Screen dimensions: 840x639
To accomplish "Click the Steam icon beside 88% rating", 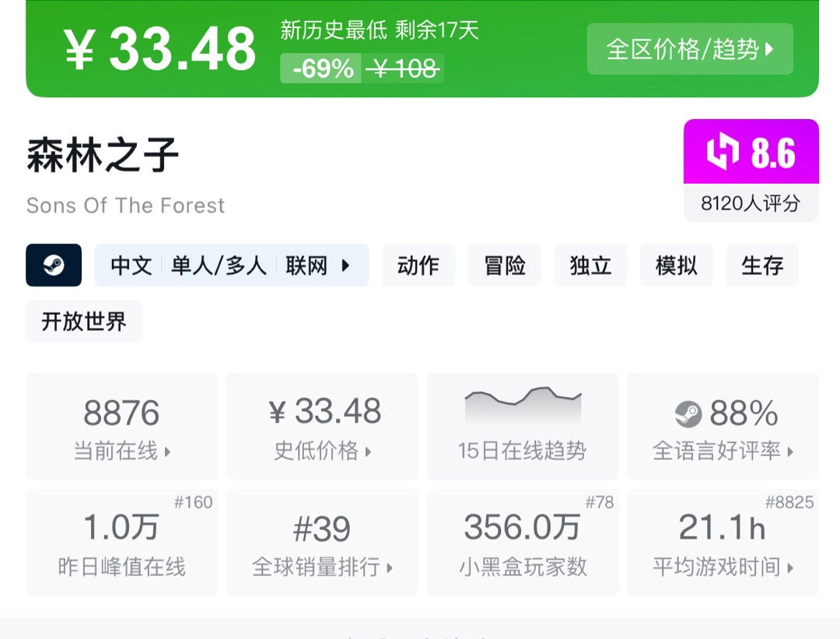I will tap(688, 414).
